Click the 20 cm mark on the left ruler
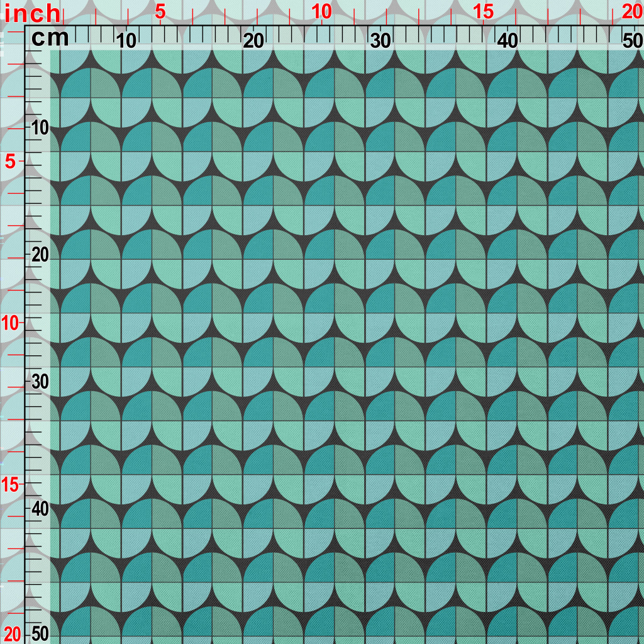The image size is (644, 644). click(x=40, y=255)
